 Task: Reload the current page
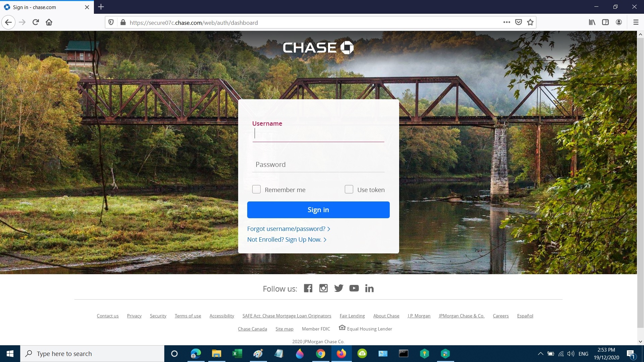click(x=36, y=22)
